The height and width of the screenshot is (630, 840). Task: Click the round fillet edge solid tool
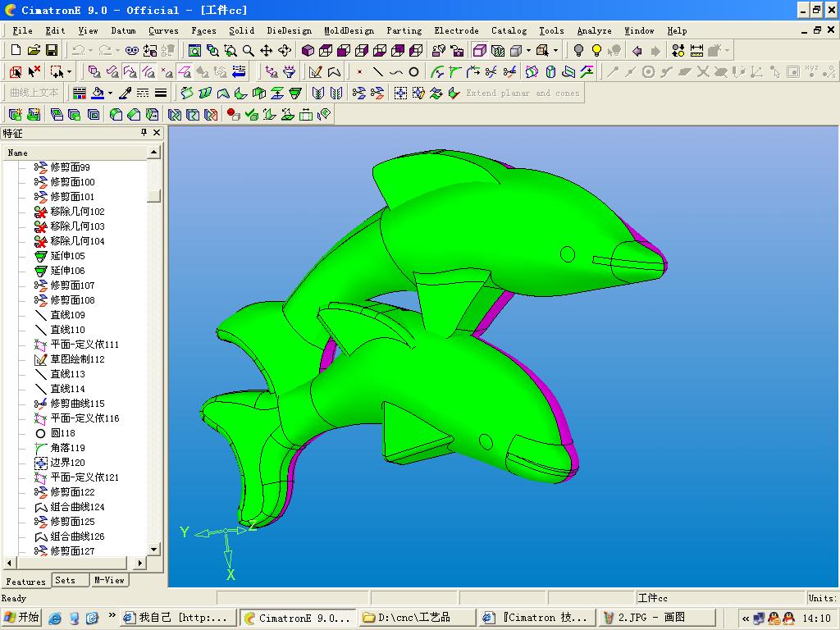116,114
